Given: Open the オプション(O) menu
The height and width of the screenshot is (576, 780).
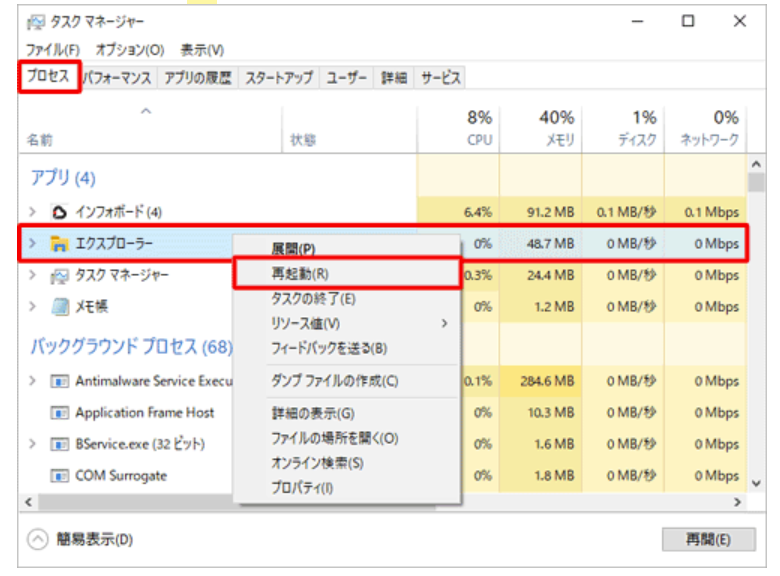Looking at the screenshot, I should pyautogui.click(x=130, y=50).
